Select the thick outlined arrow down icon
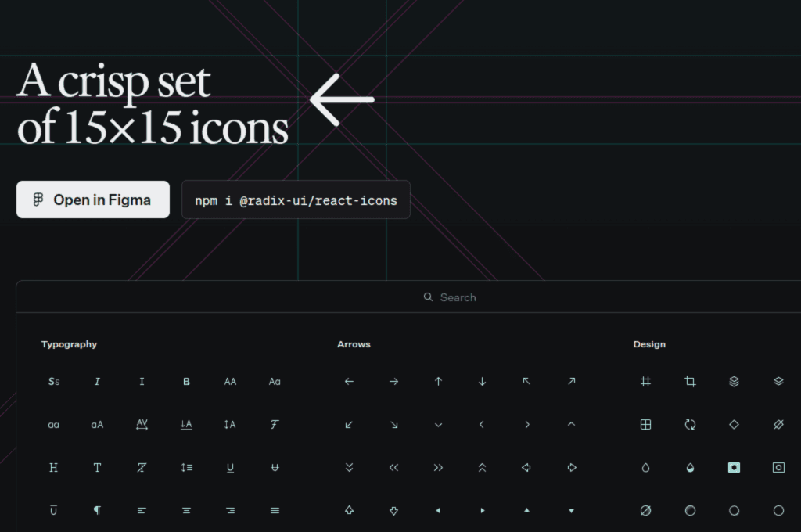 tap(394, 510)
